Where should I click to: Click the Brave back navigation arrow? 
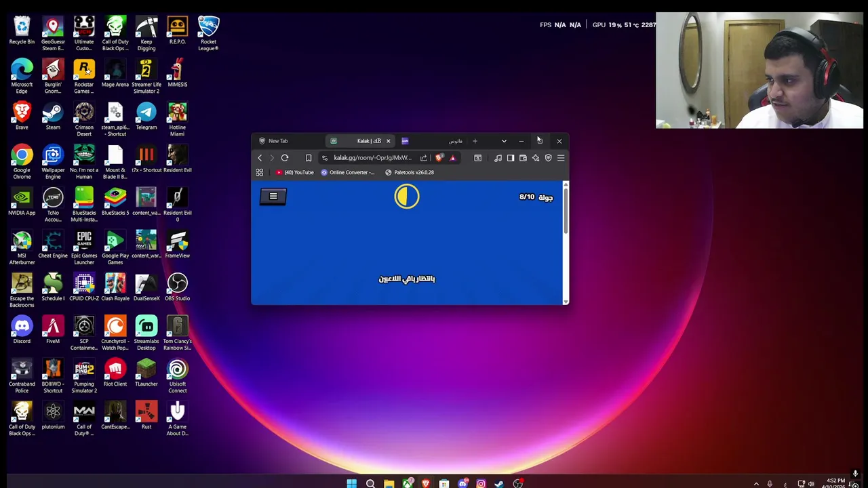point(259,158)
